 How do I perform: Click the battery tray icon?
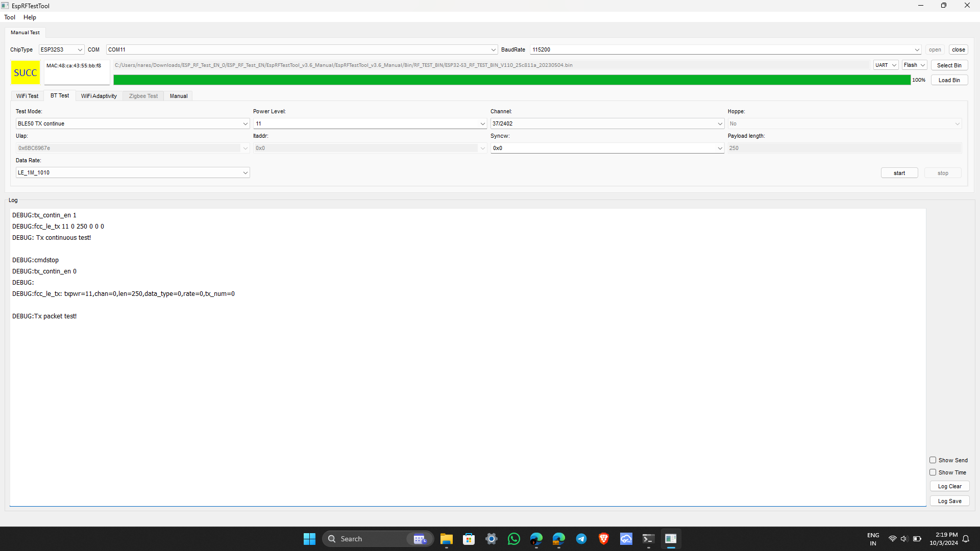[917, 539]
